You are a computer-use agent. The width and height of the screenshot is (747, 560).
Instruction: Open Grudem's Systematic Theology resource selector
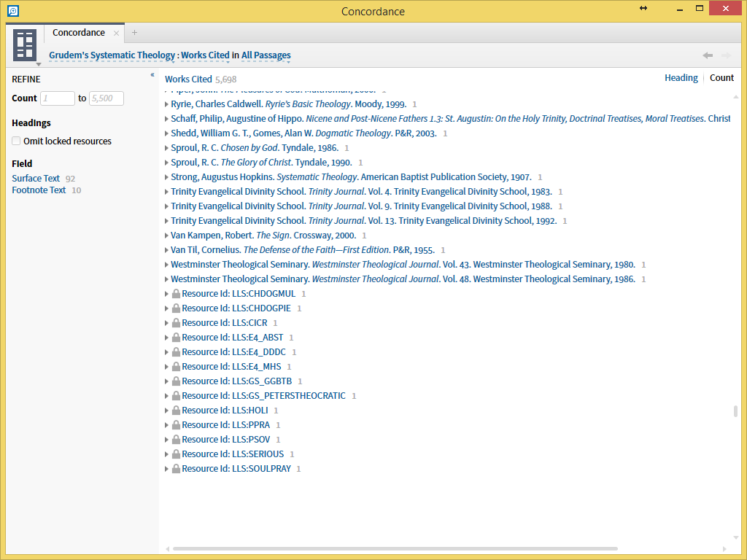click(112, 55)
